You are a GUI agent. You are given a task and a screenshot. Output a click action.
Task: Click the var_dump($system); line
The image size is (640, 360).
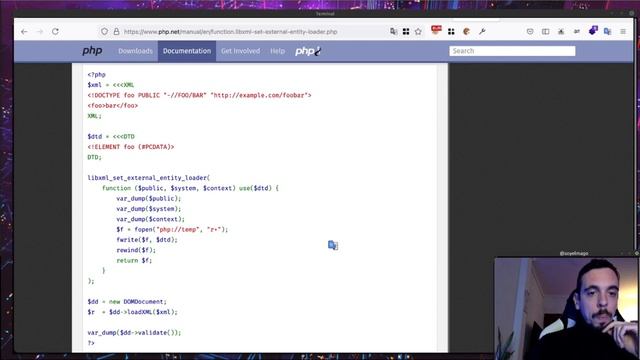149,209
